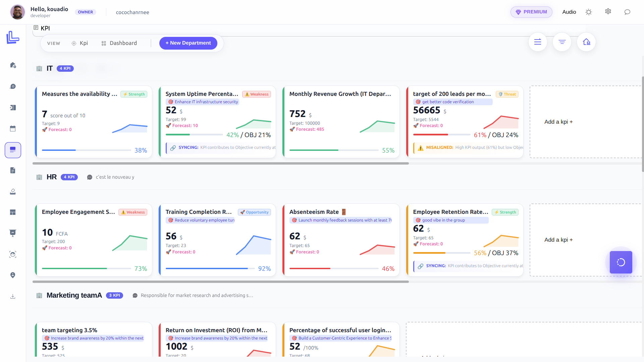Open the settings gear in the top bar
The width and height of the screenshot is (644, 362).
click(x=608, y=11)
